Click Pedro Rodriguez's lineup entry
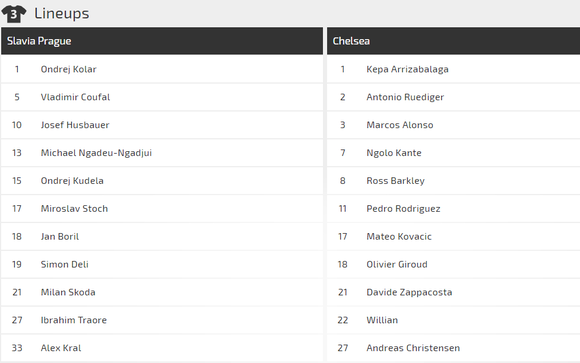Screen dimensions: 580x363 click(403, 209)
